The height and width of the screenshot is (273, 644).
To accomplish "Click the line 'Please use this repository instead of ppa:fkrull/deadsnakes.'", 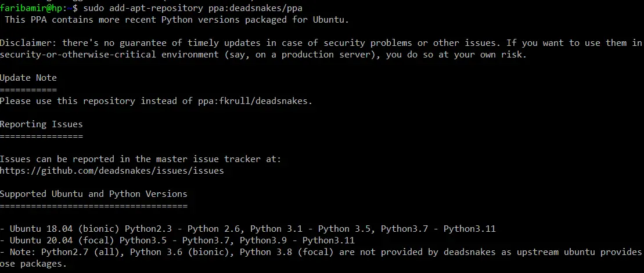I will 156,101.
